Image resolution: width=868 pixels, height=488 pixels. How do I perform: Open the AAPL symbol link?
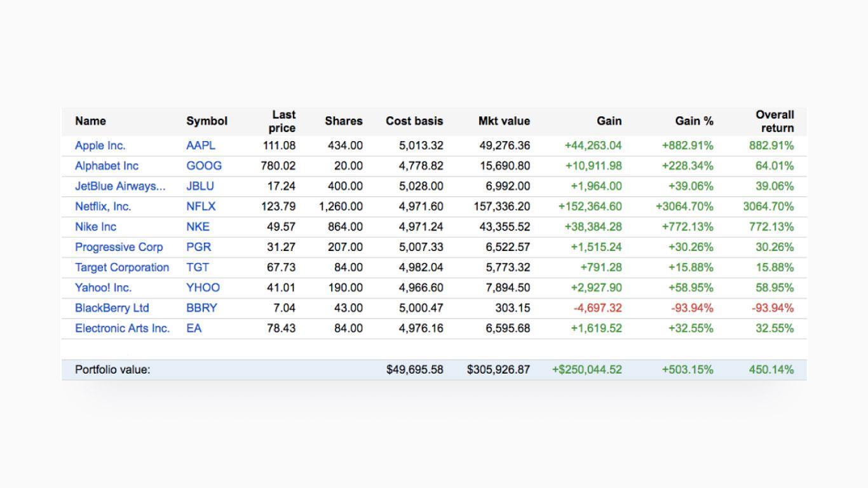(x=201, y=146)
